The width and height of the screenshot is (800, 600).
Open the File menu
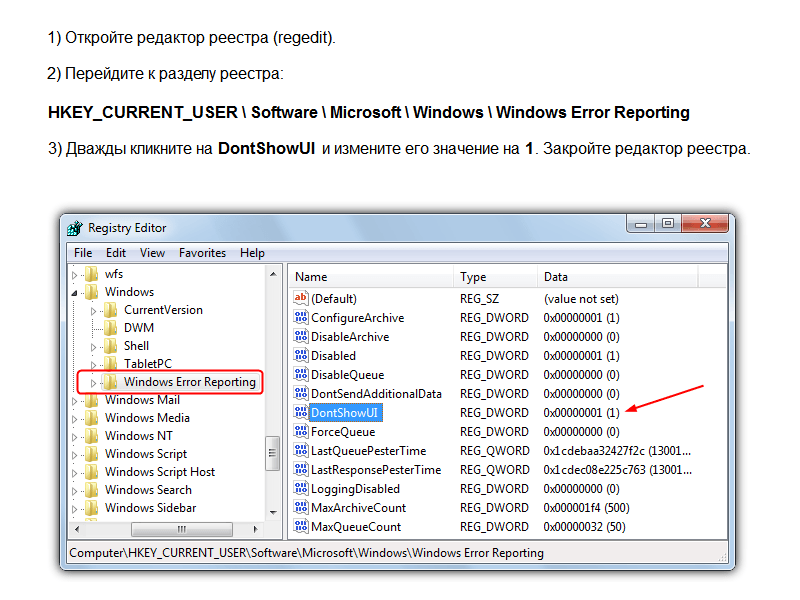coord(83,253)
